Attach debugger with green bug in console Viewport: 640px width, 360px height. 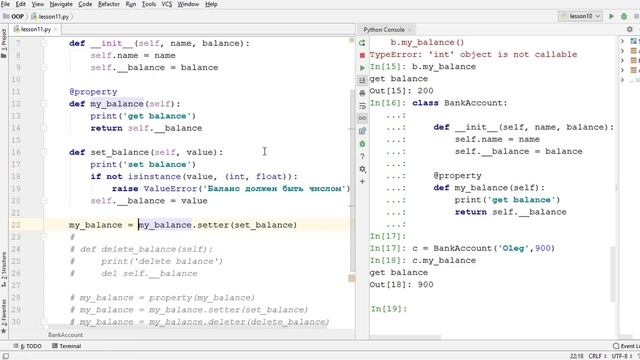[362, 144]
